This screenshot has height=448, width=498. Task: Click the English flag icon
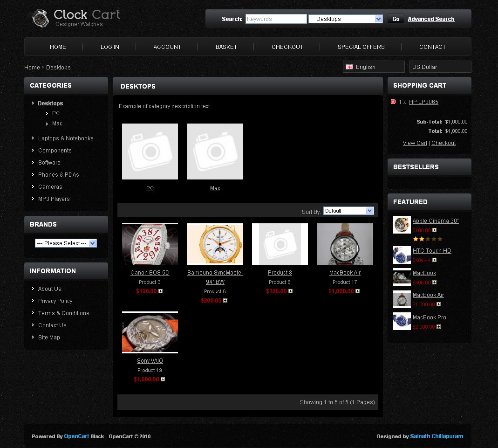(x=349, y=67)
